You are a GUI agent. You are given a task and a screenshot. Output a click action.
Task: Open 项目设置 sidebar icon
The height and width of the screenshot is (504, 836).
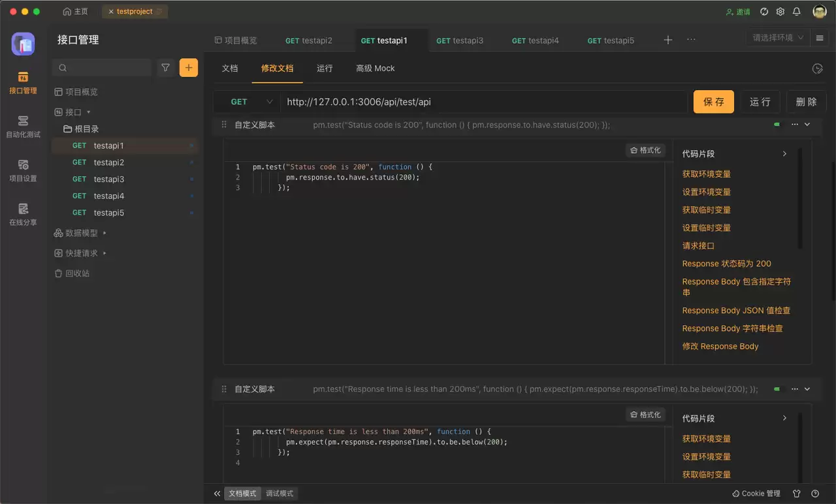tap(23, 170)
